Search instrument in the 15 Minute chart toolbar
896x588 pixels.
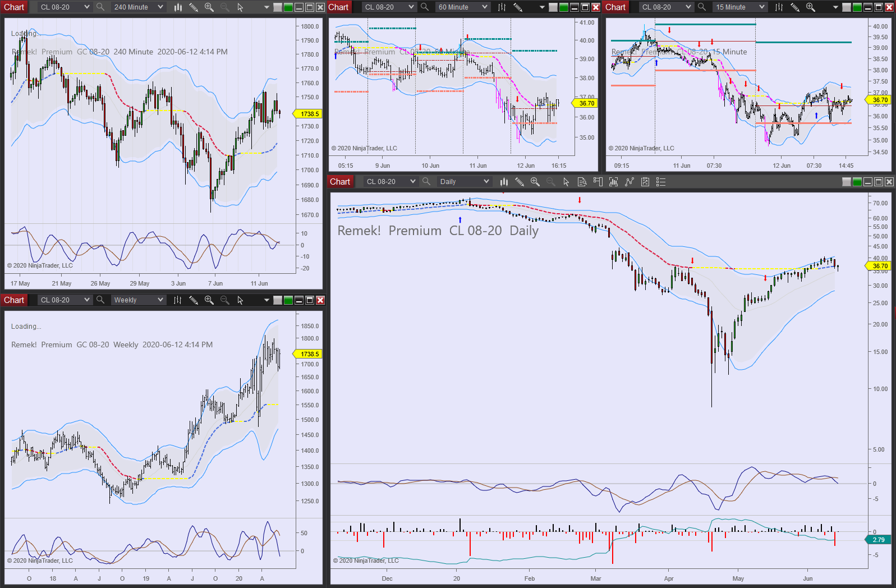coord(702,7)
